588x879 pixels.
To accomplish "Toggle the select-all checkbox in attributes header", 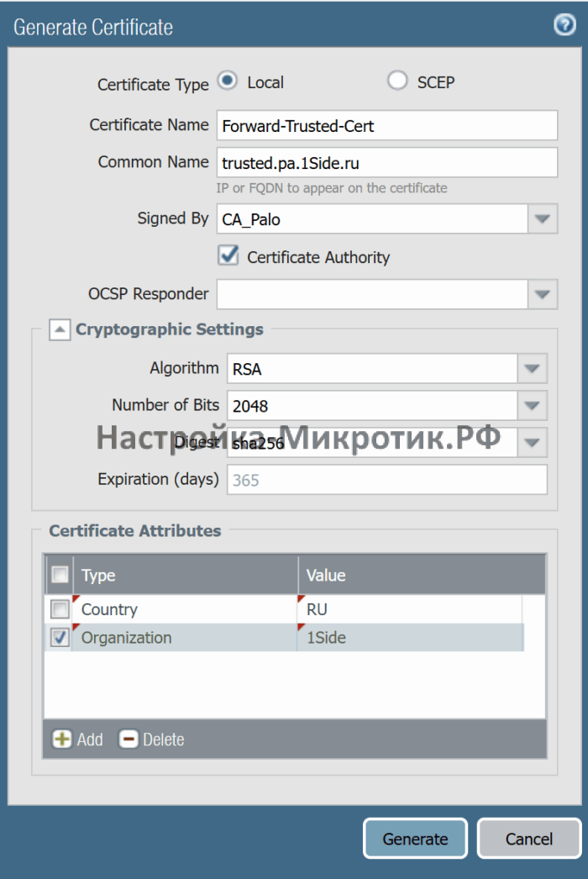I will 60,575.
